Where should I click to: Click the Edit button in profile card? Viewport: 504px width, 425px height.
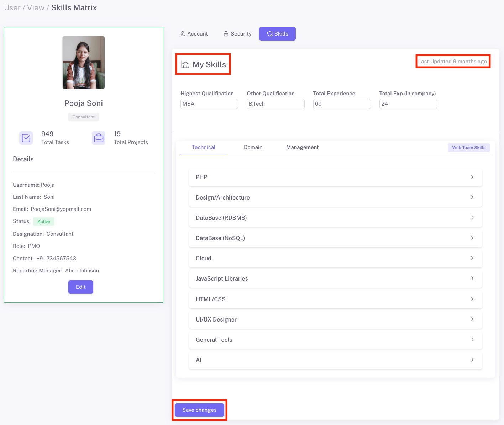click(x=81, y=287)
